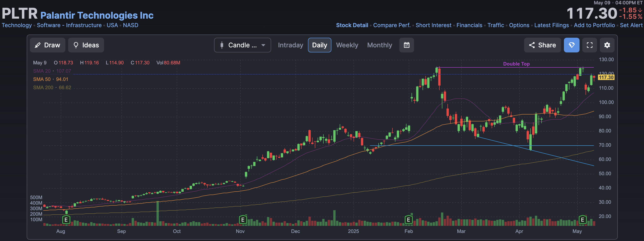Switch to Weekly timeframe
Image resolution: width=644 pixels, height=241 pixels.
click(347, 45)
